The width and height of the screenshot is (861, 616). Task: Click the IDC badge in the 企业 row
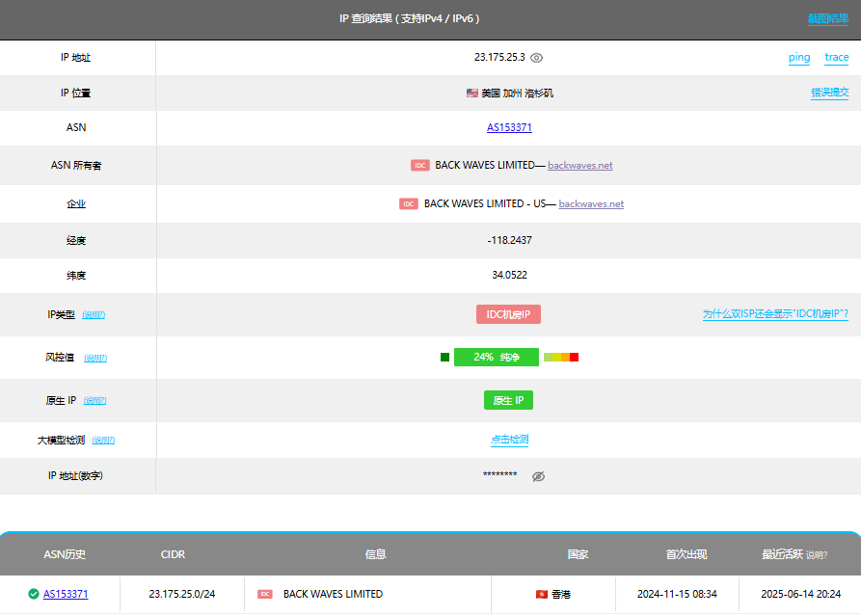408,203
